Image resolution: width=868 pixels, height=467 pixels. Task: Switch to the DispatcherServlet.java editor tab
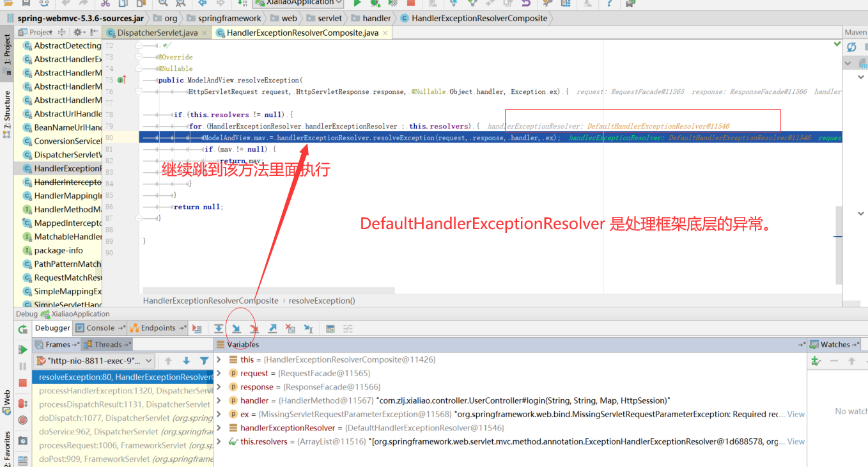click(x=157, y=33)
